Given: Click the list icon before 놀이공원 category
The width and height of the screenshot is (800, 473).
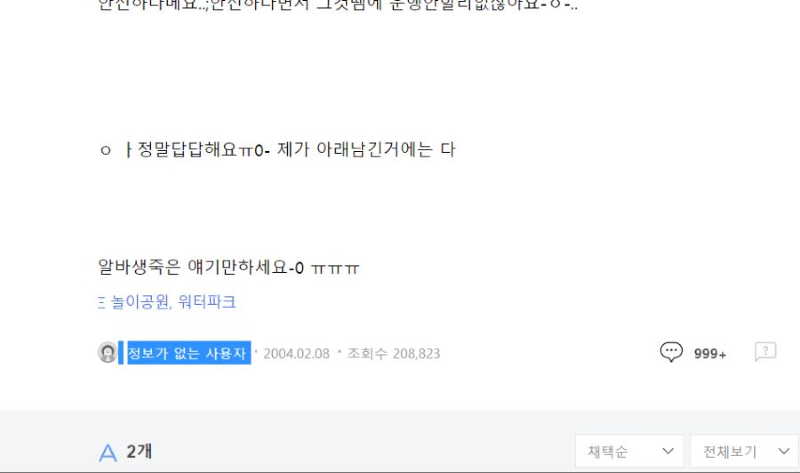Looking at the screenshot, I should click(101, 303).
